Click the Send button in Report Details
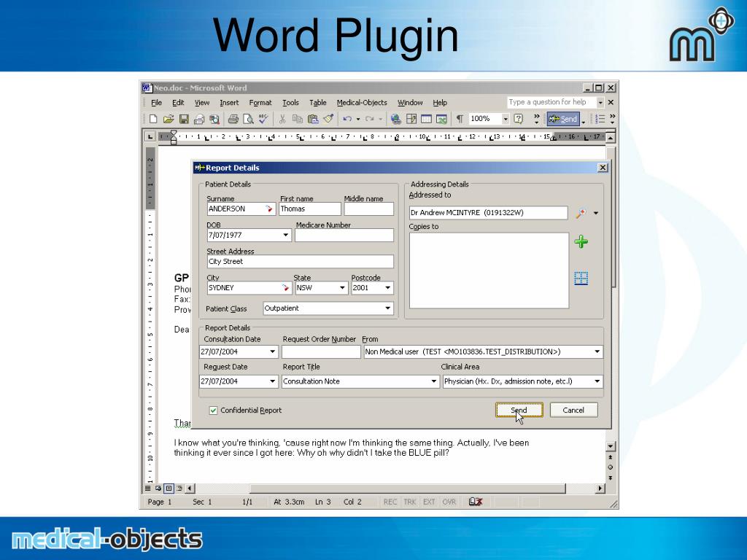This screenshot has height=560, width=747. [x=519, y=410]
